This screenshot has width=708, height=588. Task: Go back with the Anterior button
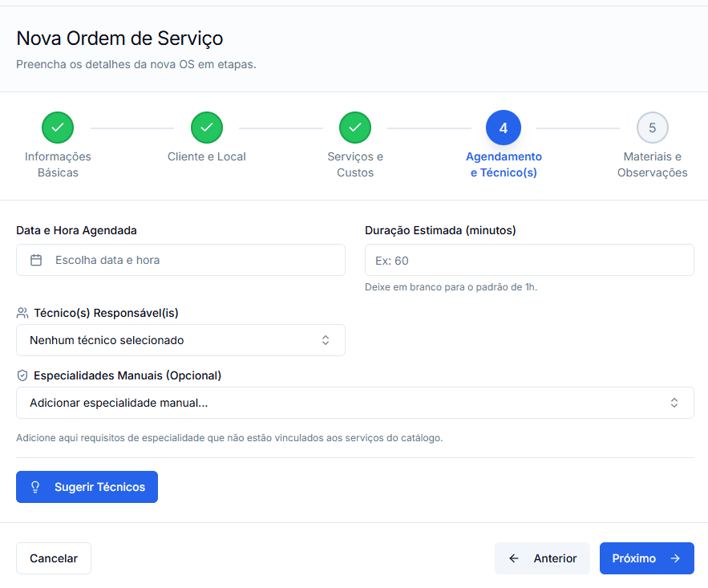pyautogui.click(x=543, y=558)
